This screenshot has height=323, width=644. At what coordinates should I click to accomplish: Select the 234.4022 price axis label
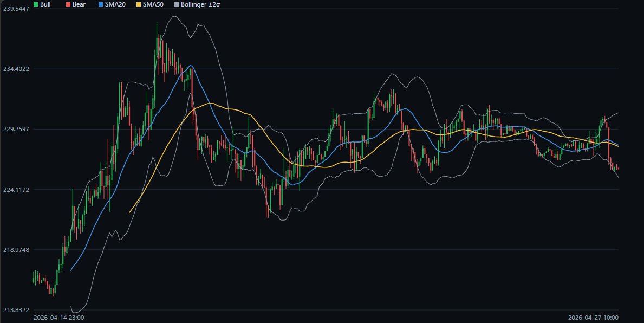[x=16, y=69]
